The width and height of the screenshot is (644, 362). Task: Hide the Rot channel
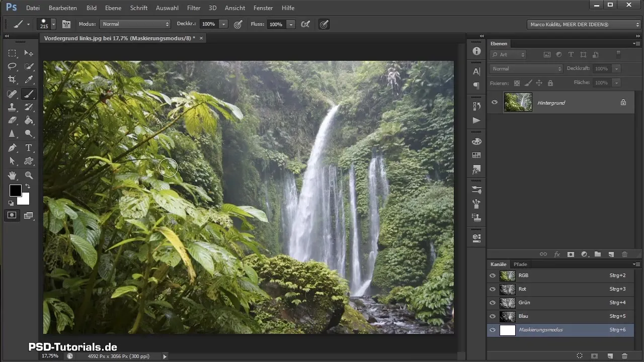pyautogui.click(x=493, y=289)
